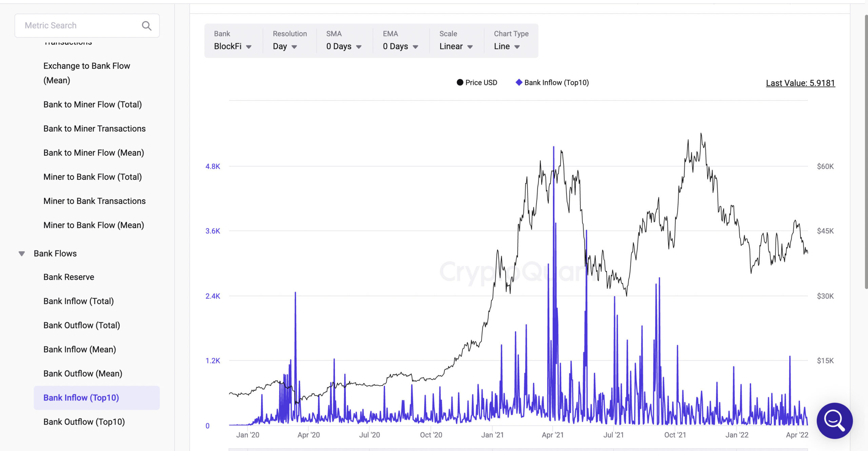Toggle the Bank Inflow (Top10) legend diamond
Screen dimensions: 868x451
tap(519, 82)
